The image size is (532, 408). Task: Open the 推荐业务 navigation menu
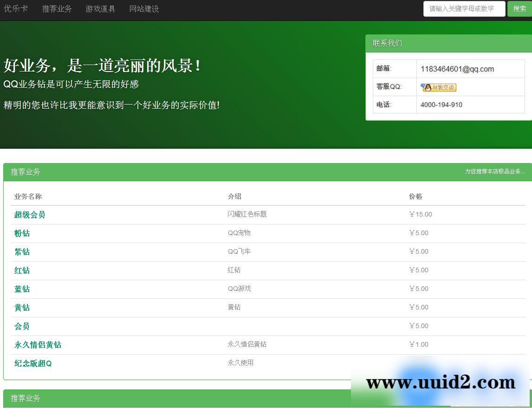[x=57, y=9]
